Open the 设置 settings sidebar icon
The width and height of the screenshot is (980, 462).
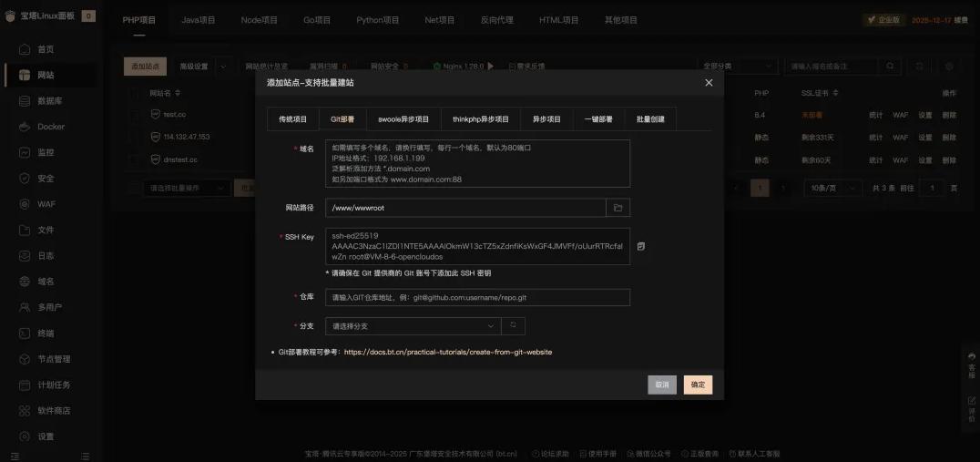pyautogui.click(x=25, y=436)
